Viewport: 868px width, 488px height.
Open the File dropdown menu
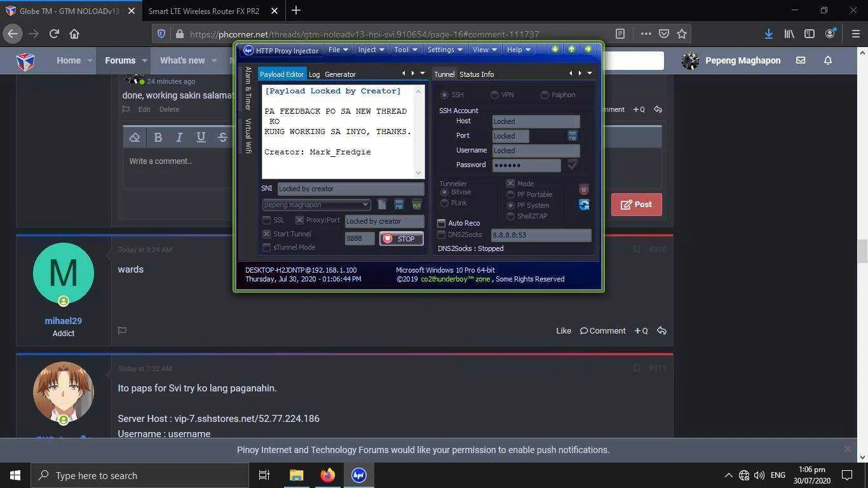click(x=338, y=50)
